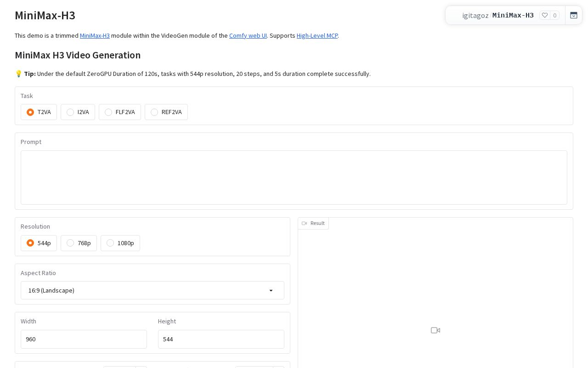This screenshot has width=588, height=368.
Task: Focus the Prompt text area
Action: (x=294, y=178)
